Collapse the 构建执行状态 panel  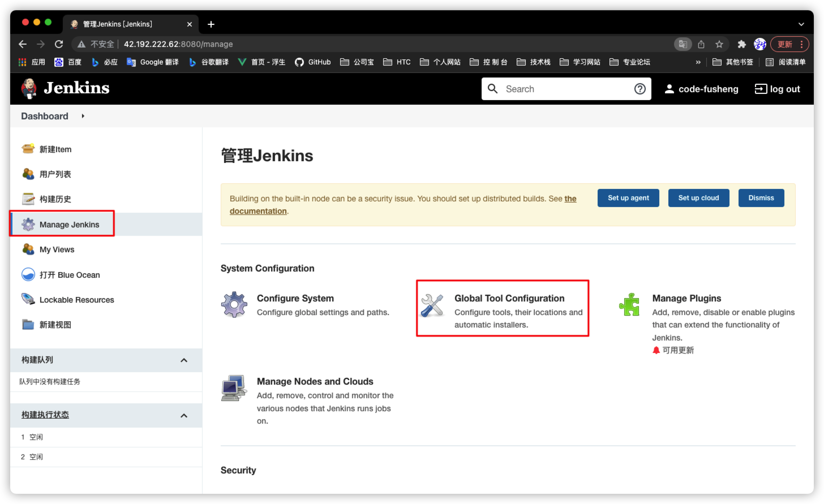point(184,415)
